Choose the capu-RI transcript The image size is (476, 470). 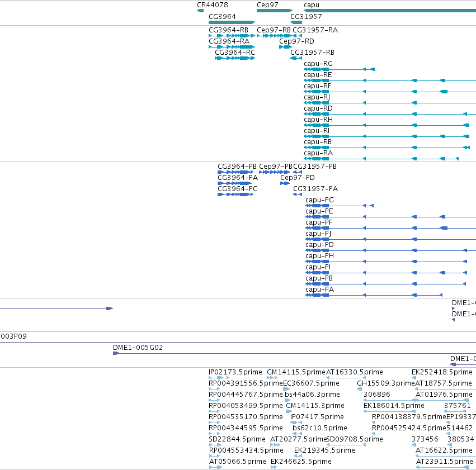[x=387, y=136]
